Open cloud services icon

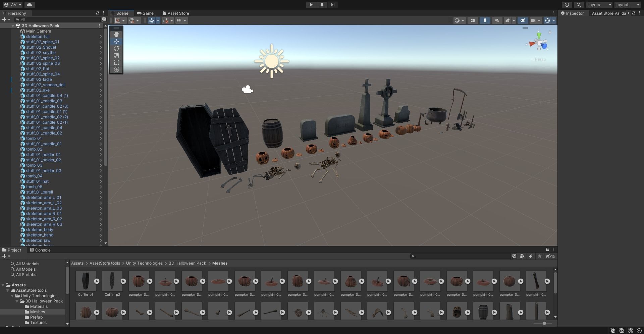(x=30, y=5)
